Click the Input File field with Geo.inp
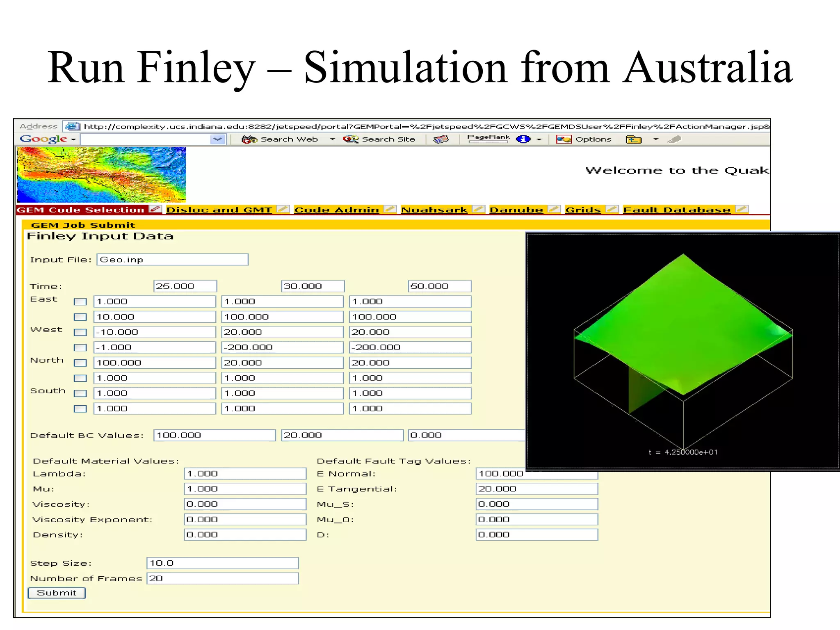Image resolution: width=840 pixels, height=630 pixels. click(173, 260)
